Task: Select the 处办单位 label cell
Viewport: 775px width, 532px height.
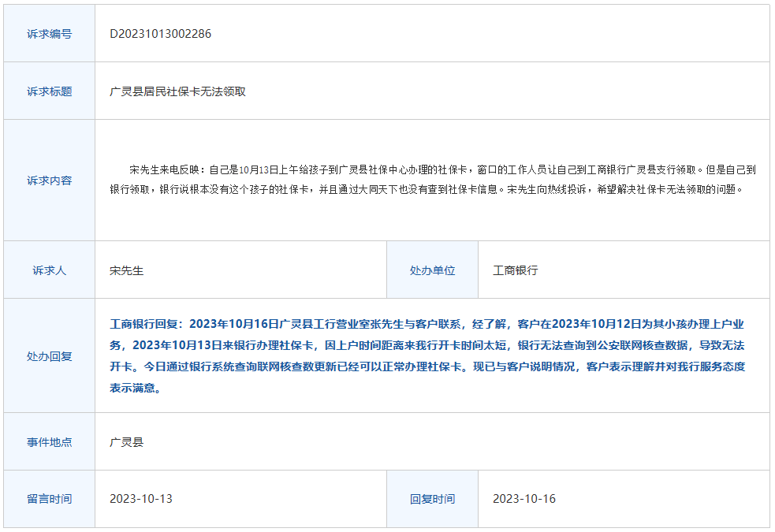Action: pos(433,270)
